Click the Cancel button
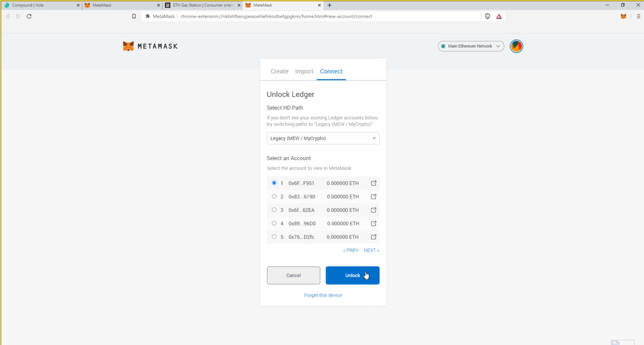 point(293,276)
